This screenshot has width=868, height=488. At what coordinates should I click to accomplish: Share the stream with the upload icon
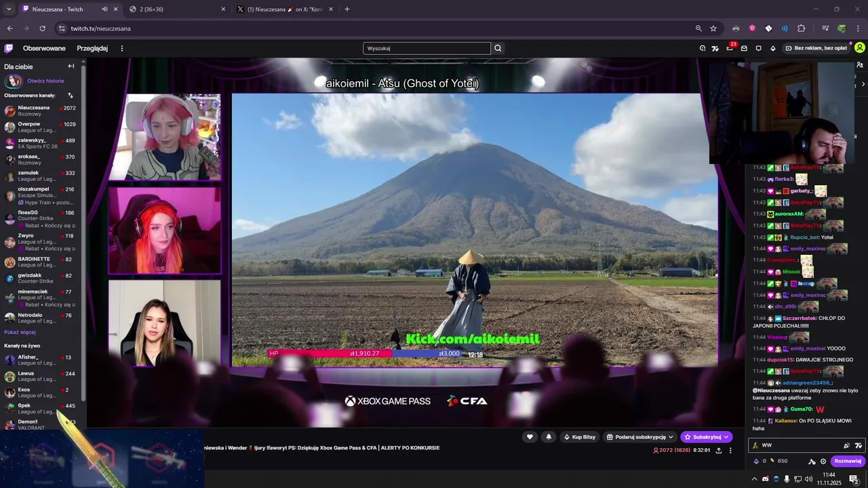pyautogui.click(x=718, y=450)
